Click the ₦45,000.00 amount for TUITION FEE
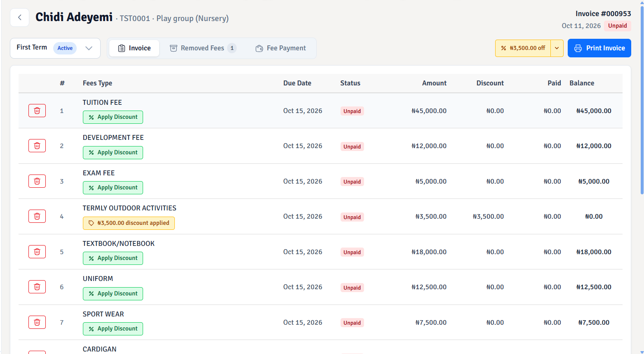Screen dimensions: 644x354 point(429,111)
